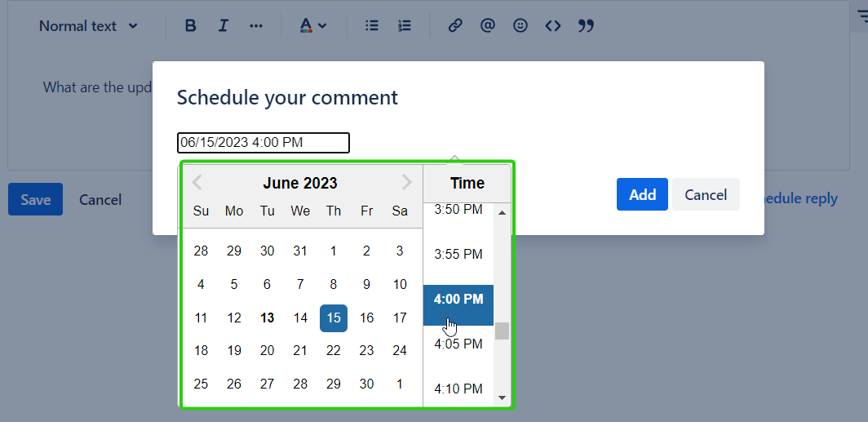Screen dimensions: 868x422
Task: Toggle italic text formatting
Action: (x=223, y=26)
